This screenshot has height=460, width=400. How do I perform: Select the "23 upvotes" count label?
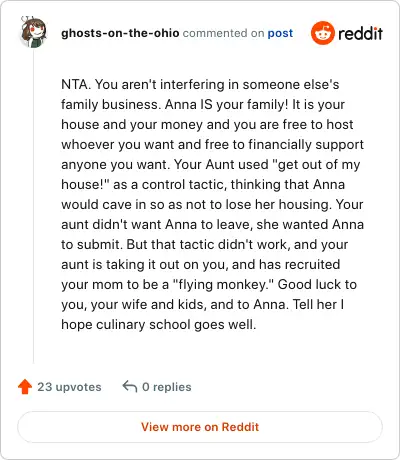tap(69, 387)
